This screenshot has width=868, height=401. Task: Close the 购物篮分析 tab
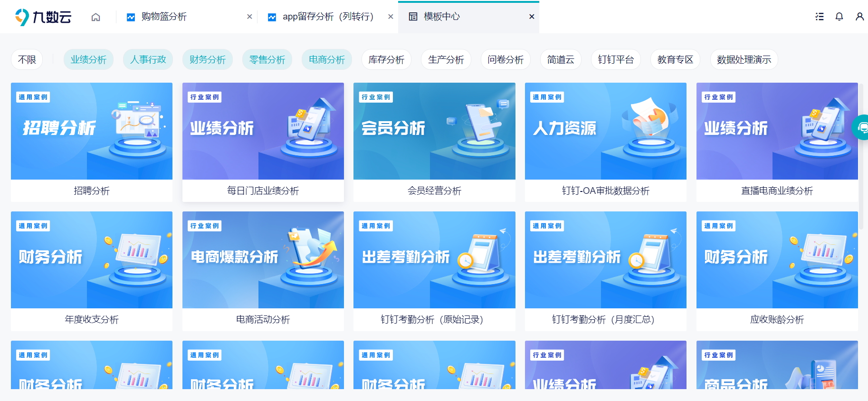(x=249, y=17)
